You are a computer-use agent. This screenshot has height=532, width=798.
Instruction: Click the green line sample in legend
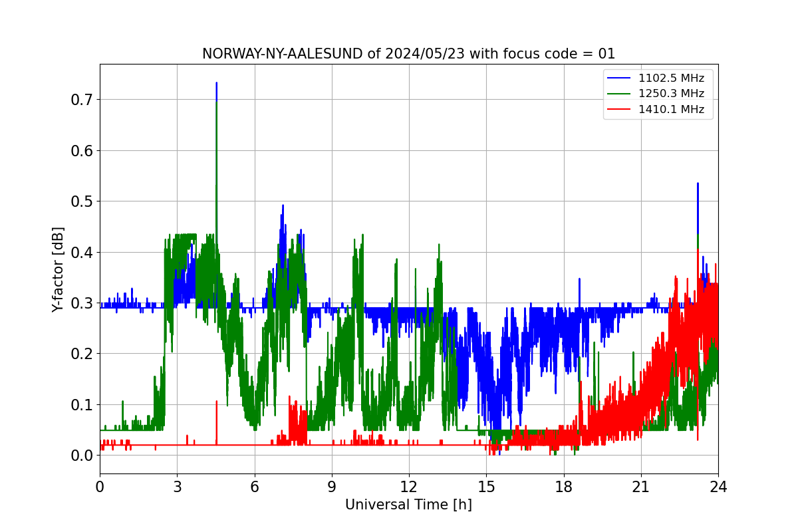pos(620,94)
